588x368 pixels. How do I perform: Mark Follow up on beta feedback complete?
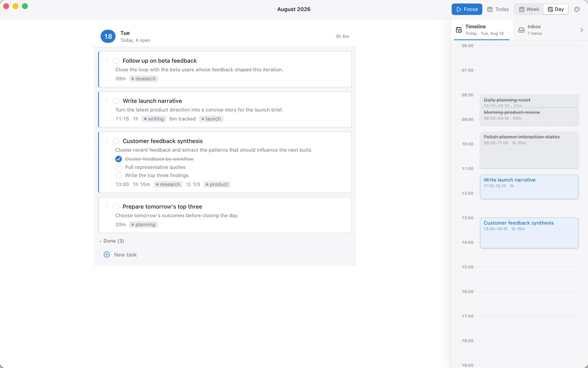tap(116, 61)
